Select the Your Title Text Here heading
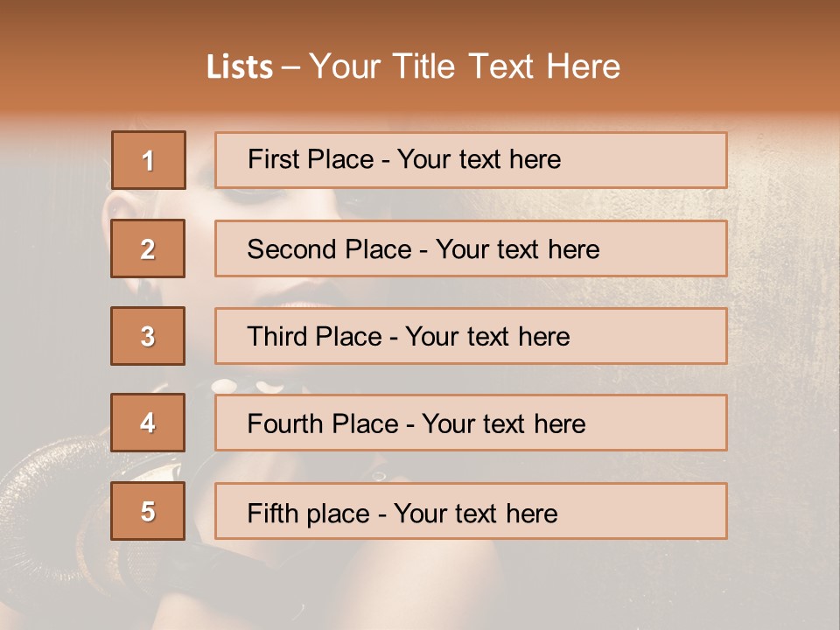Screen dimensions: 840x630 pos(465,66)
